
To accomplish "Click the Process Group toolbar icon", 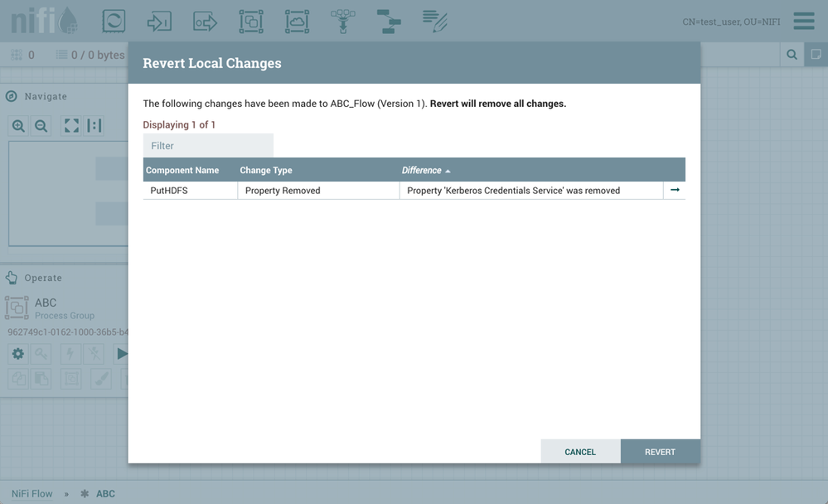I will pyautogui.click(x=250, y=21).
